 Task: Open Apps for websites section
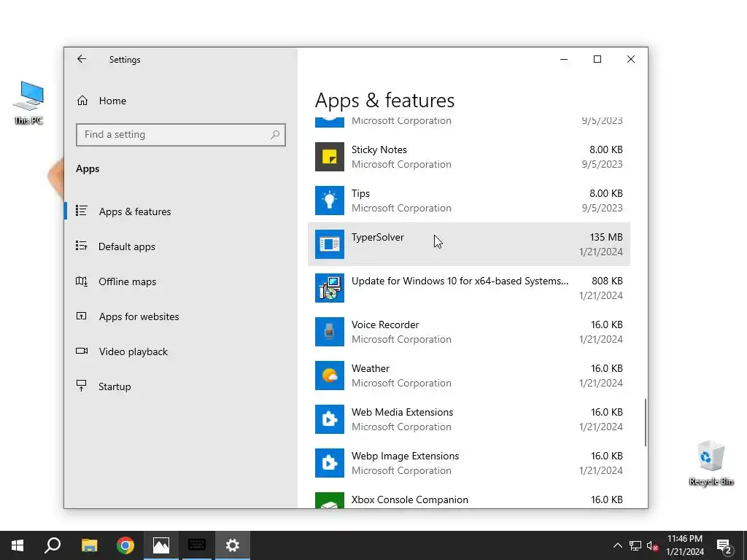coord(139,316)
